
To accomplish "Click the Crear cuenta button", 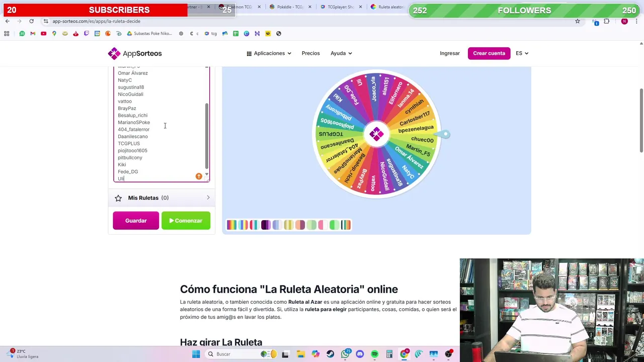I will [x=489, y=53].
